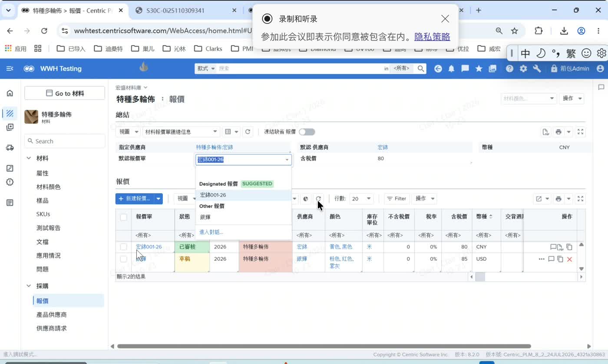The image size is (608, 364).
Task: Collapse the 材料 section in sidebar
Action: [29, 158]
